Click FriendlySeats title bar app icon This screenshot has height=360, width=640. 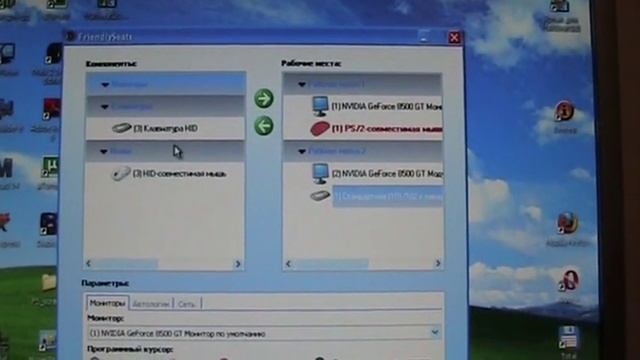click(x=70, y=36)
